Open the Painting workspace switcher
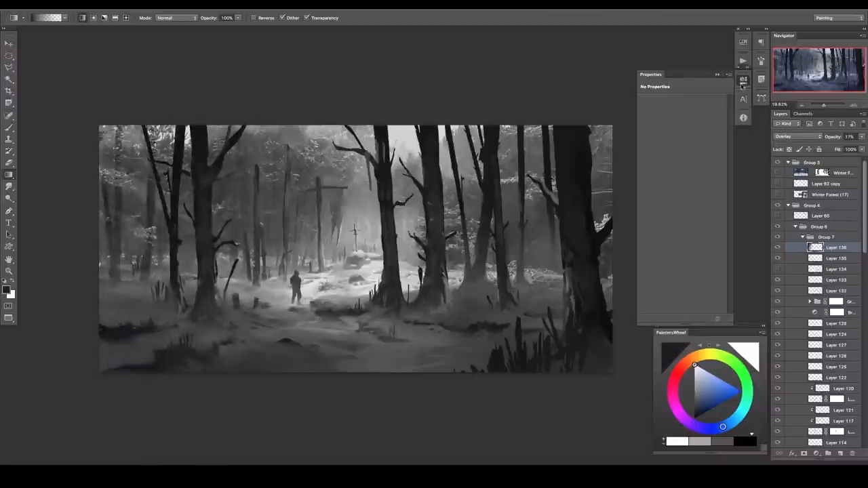The image size is (868, 488). [x=839, y=18]
